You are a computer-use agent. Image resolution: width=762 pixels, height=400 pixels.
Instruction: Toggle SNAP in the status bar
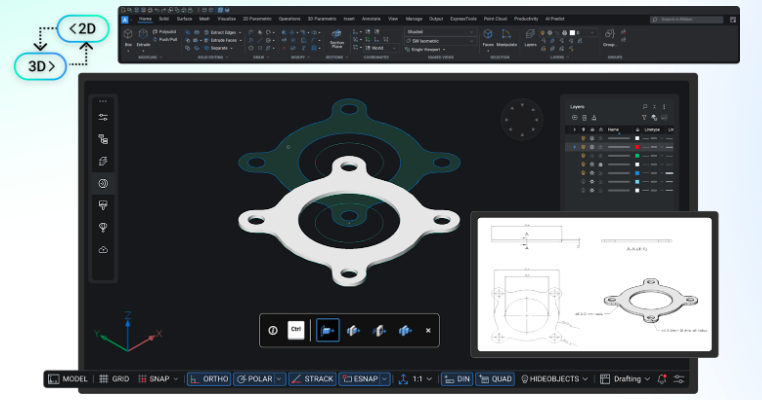154,379
